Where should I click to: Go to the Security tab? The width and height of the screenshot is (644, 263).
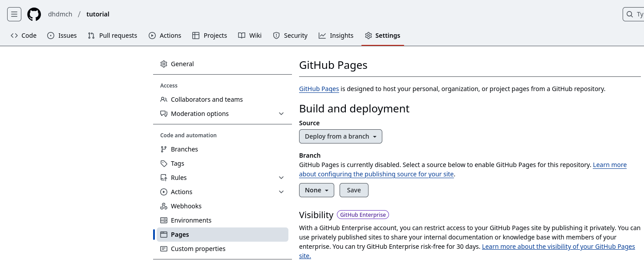pos(290,36)
